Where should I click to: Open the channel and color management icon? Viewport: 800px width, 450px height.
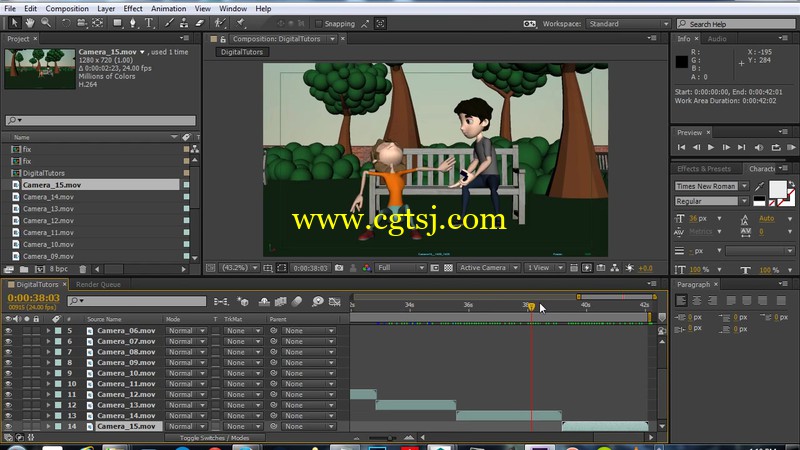point(366,268)
